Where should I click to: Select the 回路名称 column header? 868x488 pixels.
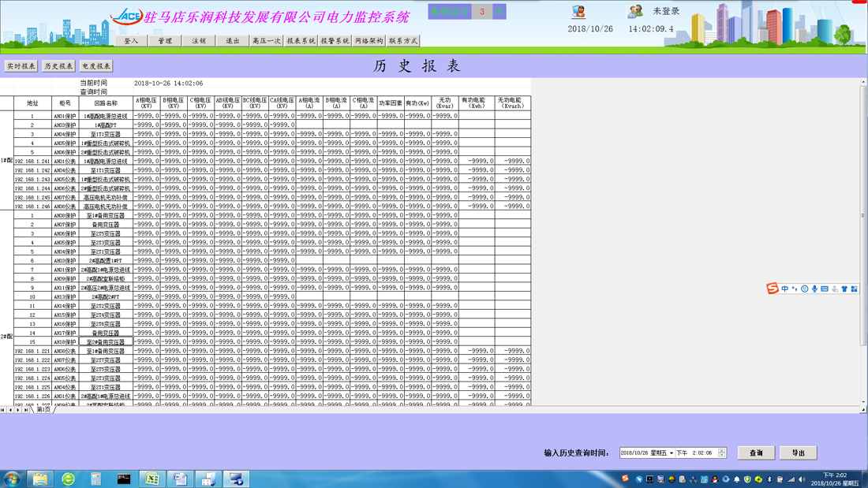(x=106, y=103)
